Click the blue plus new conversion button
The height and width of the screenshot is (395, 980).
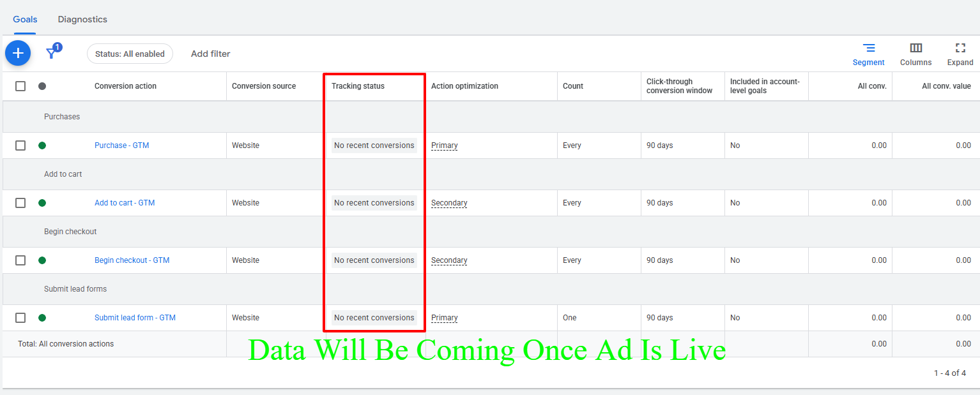pyautogui.click(x=18, y=53)
